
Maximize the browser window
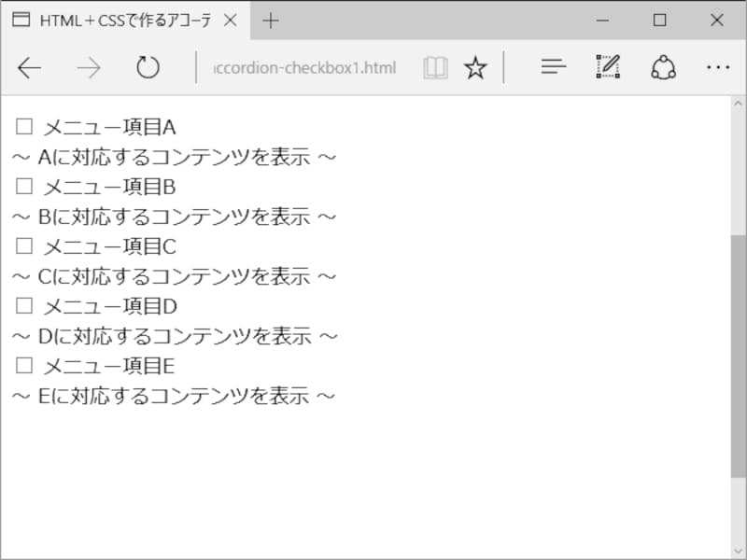coord(659,20)
